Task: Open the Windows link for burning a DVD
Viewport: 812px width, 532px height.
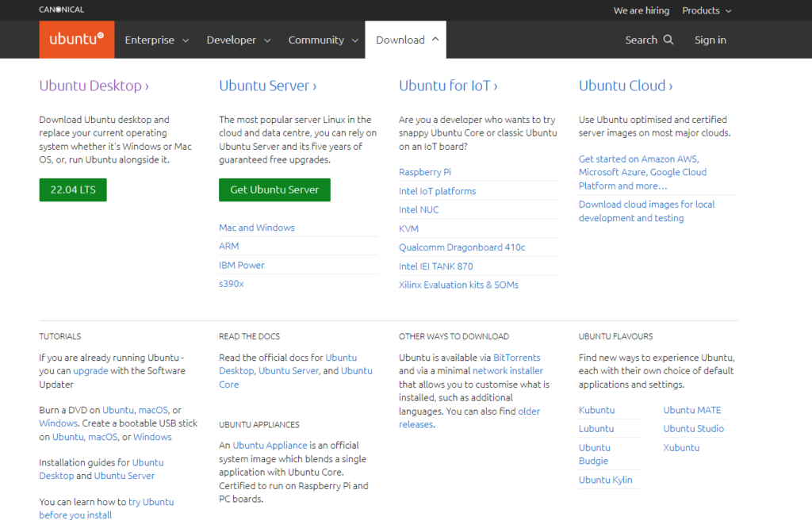Action: coord(58,423)
